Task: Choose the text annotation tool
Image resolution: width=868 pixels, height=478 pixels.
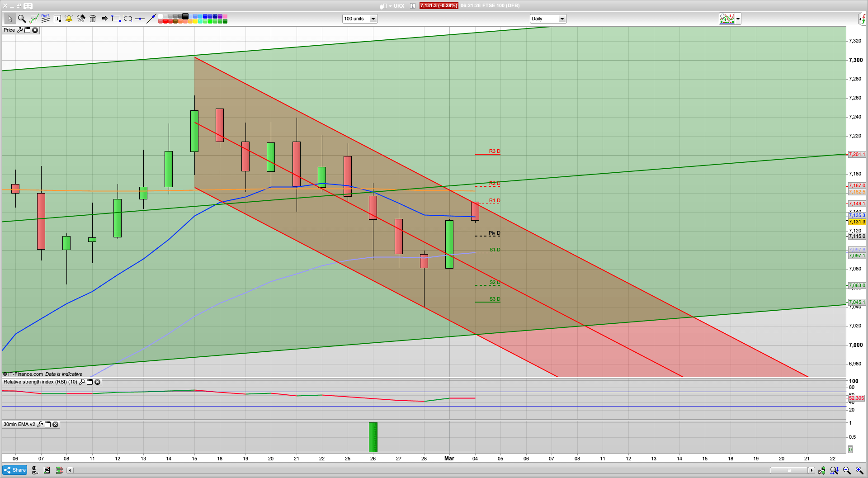Action: pyautogui.click(x=57, y=19)
